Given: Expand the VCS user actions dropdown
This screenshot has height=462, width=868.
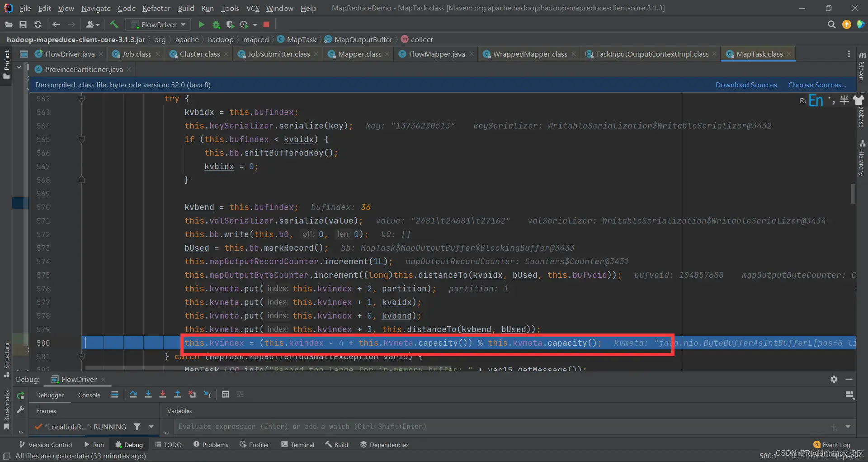Looking at the screenshot, I should pyautogui.click(x=93, y=24).
